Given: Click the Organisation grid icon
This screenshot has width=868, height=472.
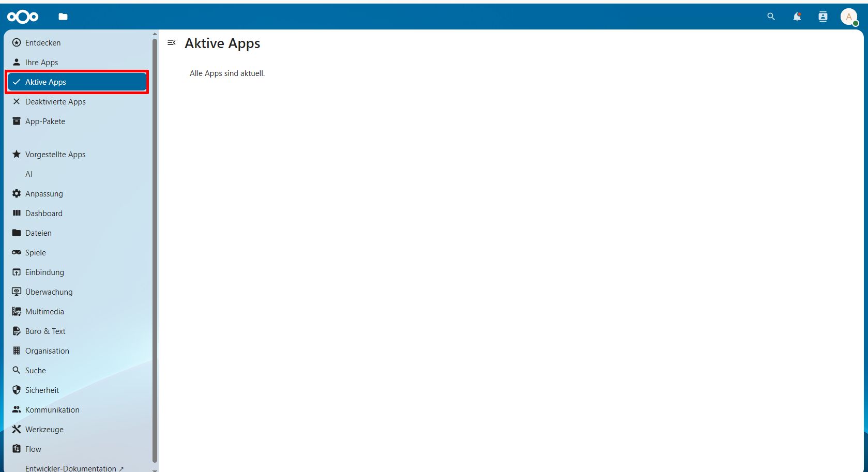Looking at the screenshot, I should 17,351.
